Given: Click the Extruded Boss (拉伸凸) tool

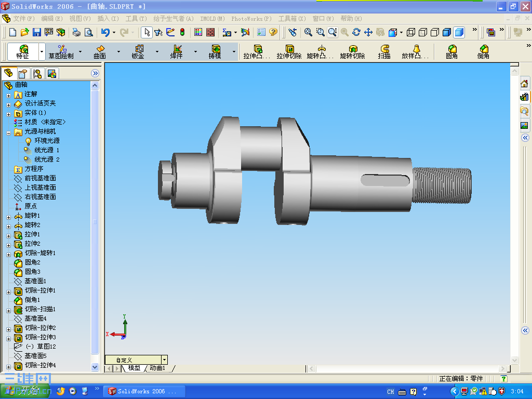Looking at the screenshot, I should [257, 51].
